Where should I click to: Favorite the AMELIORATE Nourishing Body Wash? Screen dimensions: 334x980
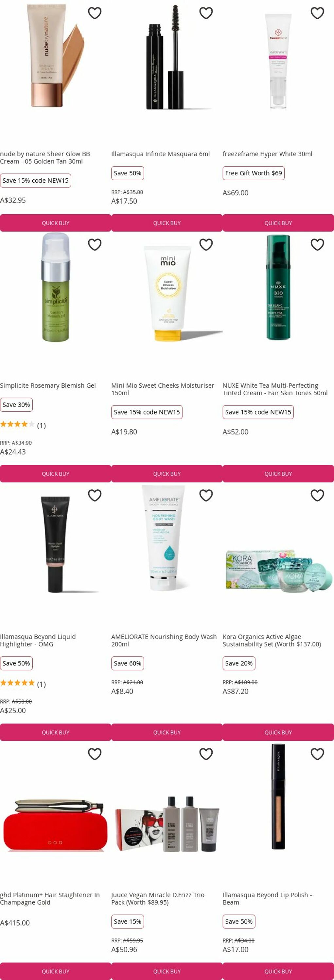point(206,495)
